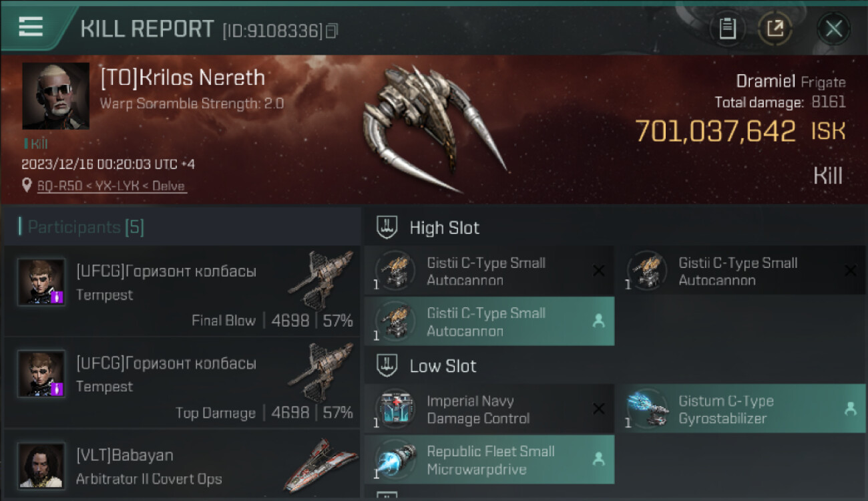The width and height of the screenshot is (868, 501).
Task: Click the High Slot section header icon
Action: point(388,227)
